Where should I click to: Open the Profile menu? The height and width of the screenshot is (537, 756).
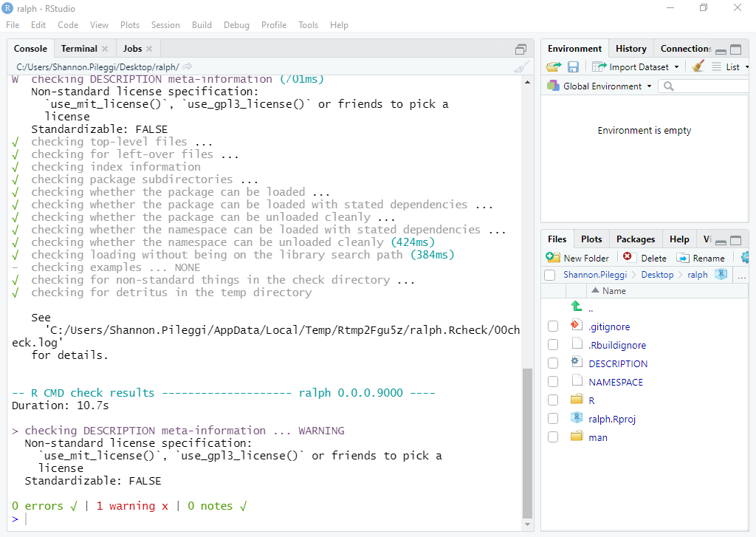click(274, 25)
